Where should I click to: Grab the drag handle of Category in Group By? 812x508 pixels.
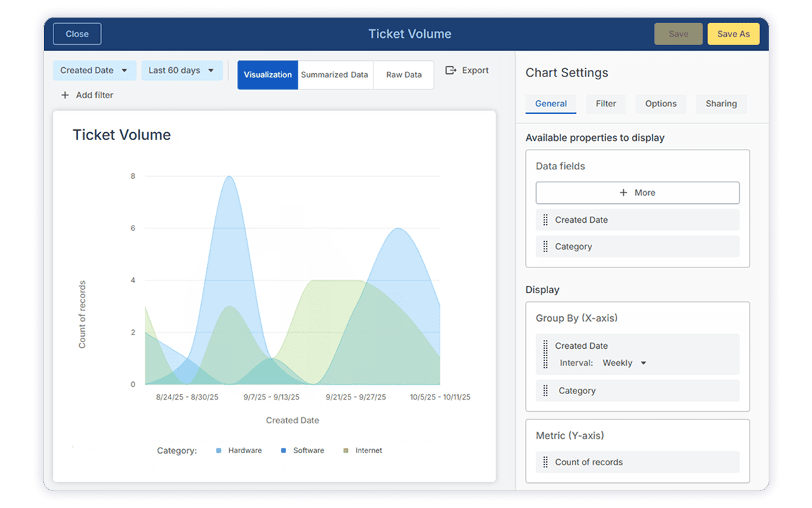click(545, 391)
